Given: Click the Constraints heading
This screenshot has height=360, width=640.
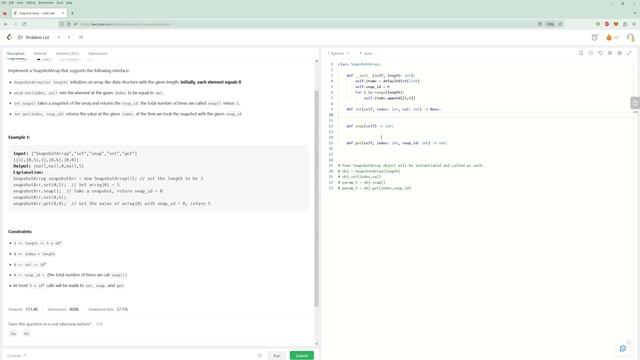Looking at the screenshot, I should click(x=20, y=231).
